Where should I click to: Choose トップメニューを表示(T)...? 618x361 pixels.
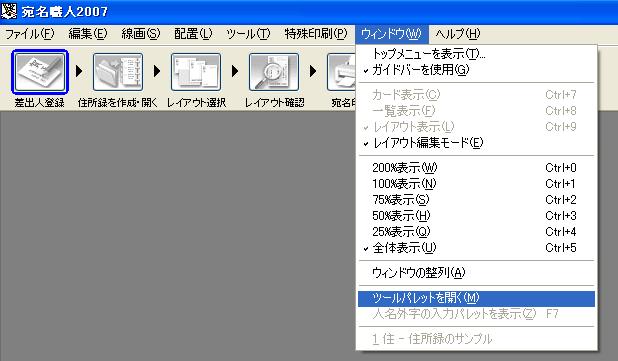[x=476, y=53]
